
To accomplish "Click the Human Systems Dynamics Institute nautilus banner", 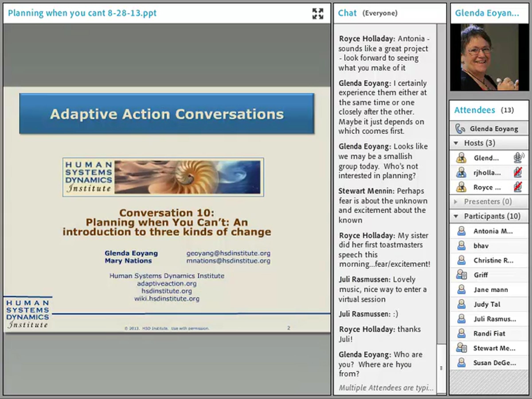I will coord(163,177).
